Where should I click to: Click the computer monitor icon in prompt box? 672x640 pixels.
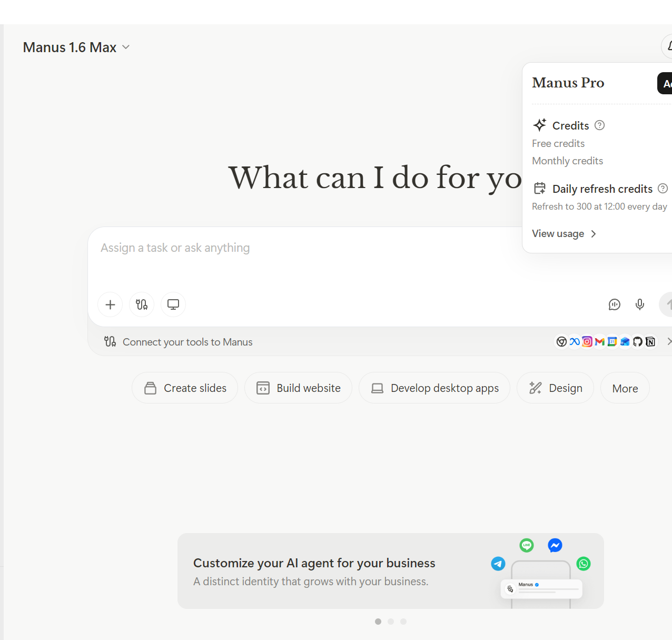(x=173, y=304)
